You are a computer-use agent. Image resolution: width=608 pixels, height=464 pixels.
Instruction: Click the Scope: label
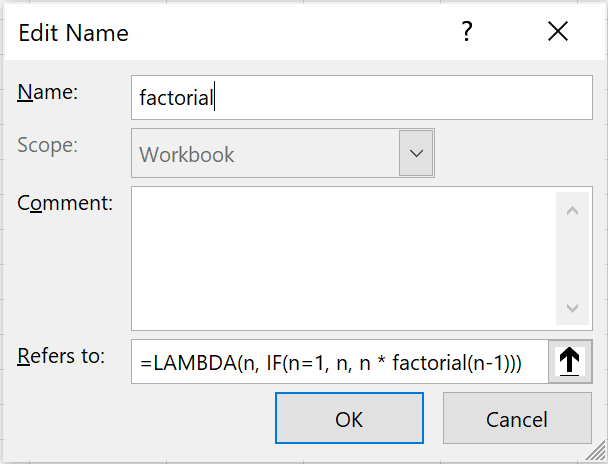[48, 144]
